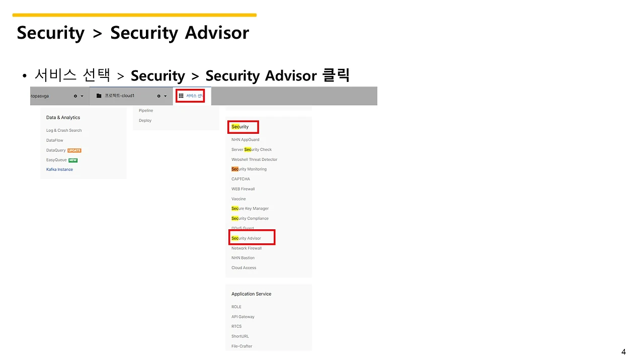644x362 pixels.
Task: Select Secure Key Manager
Action: click(x=250, y=208)
